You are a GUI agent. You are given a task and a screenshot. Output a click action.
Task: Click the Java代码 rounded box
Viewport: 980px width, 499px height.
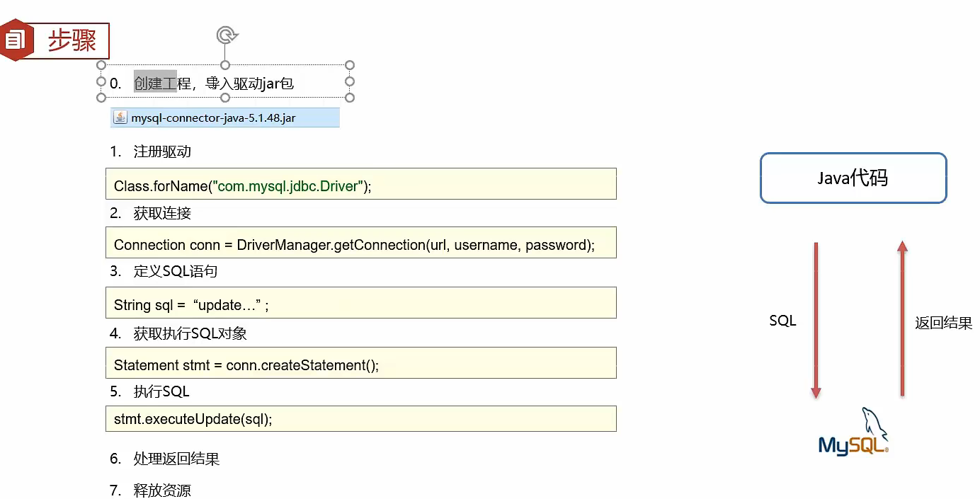pos(853,178)
